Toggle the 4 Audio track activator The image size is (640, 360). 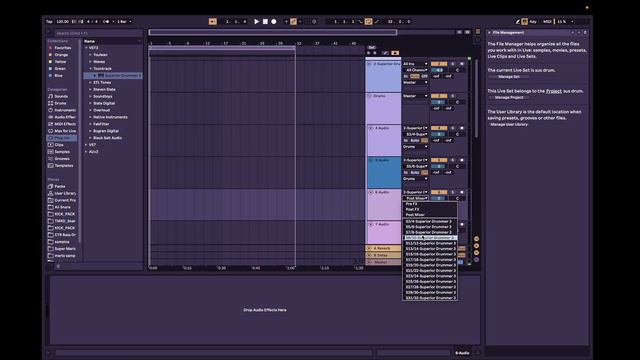point(439,128)
